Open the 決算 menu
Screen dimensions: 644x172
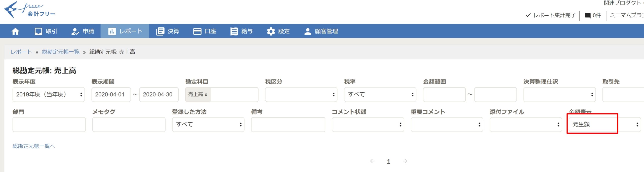point(168,31)
